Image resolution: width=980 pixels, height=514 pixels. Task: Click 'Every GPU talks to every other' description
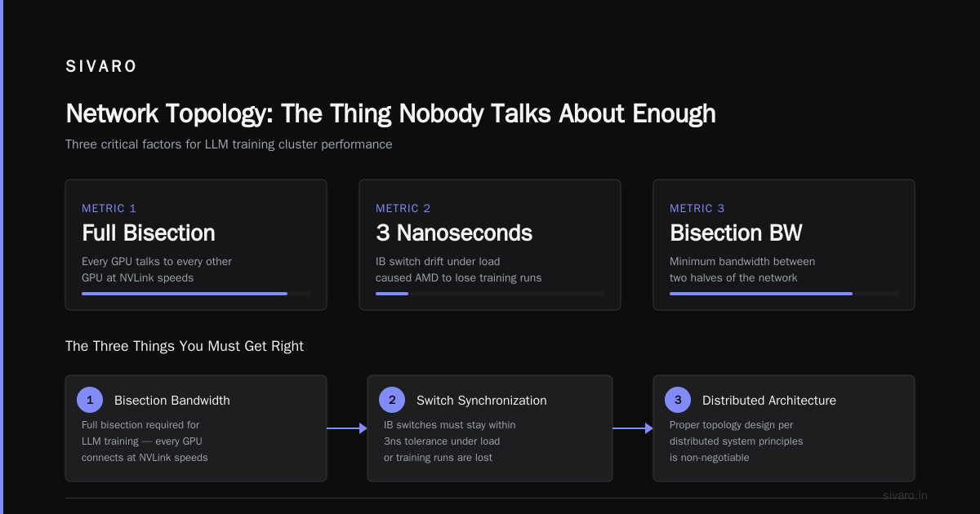coord(157,262)
